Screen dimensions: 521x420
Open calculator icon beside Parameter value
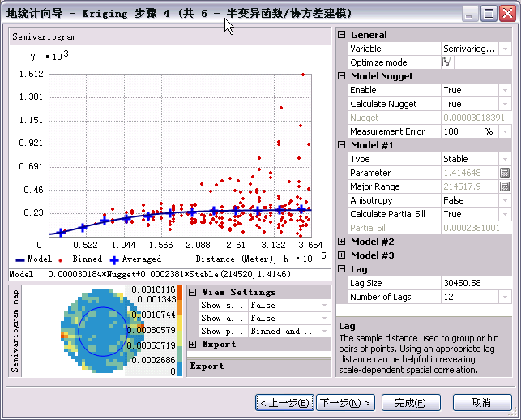[505, 173]
